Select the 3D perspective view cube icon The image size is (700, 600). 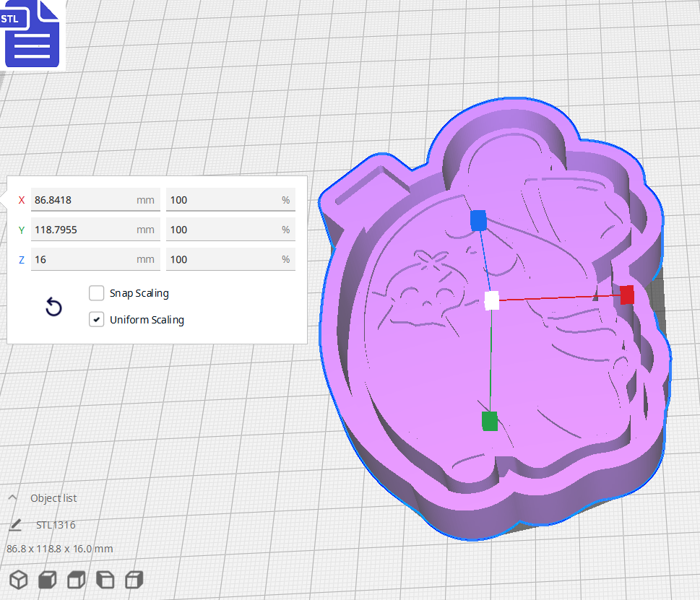pos(18,580)
